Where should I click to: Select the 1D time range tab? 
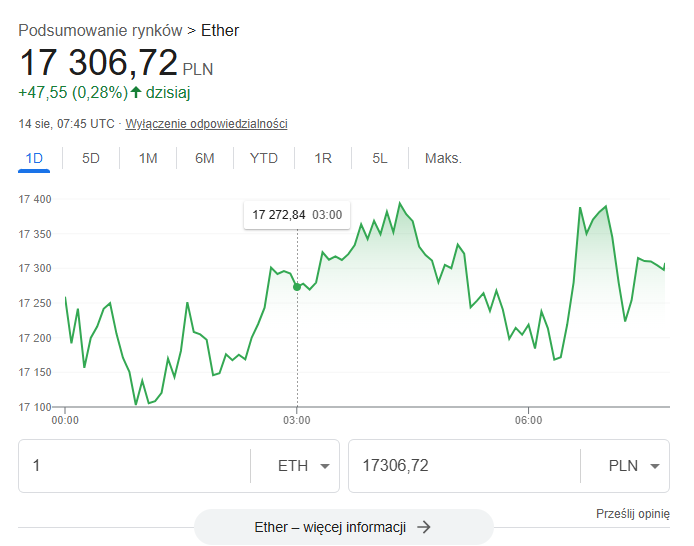coord(34,158)
